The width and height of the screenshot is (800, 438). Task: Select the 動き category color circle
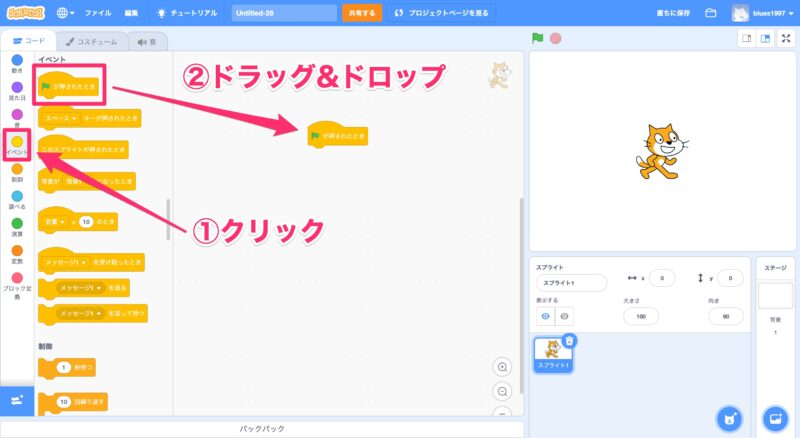[x=17, y=61]
